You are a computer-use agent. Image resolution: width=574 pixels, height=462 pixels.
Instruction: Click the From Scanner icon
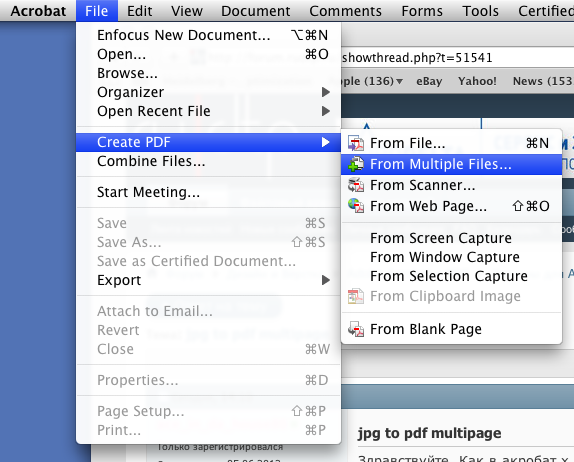[x=356, y=185]
